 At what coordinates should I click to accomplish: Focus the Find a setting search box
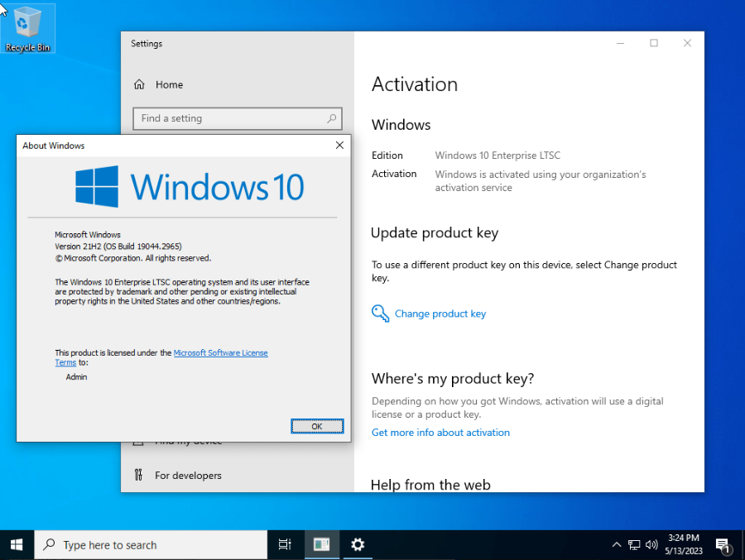click(237, 118)
